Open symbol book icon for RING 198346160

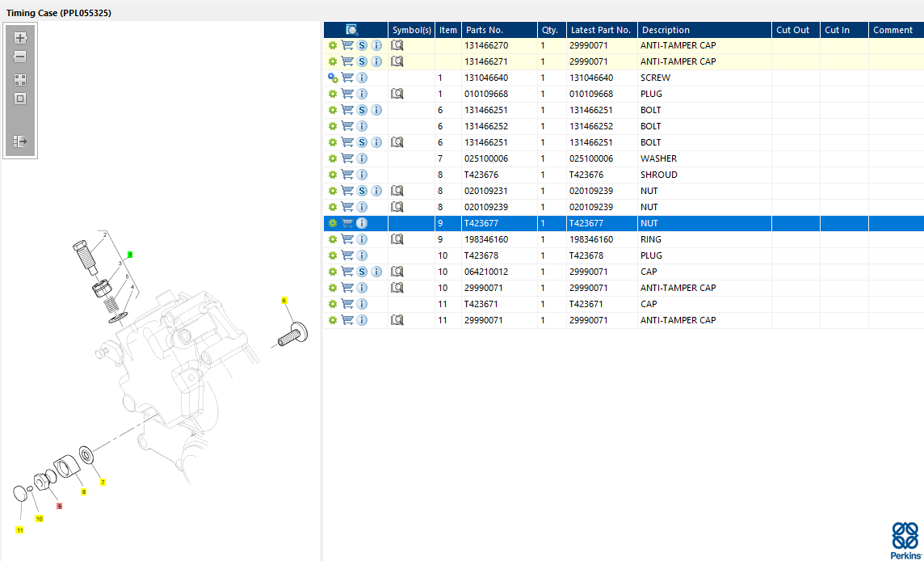397,239
